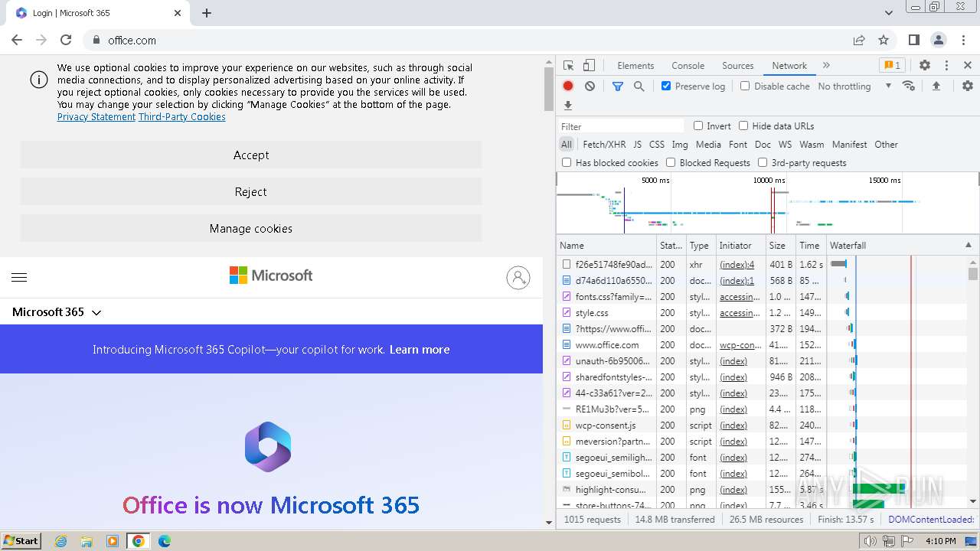Reject optional cookies
Screen dimensions: 980x551
tap(251, 191)
